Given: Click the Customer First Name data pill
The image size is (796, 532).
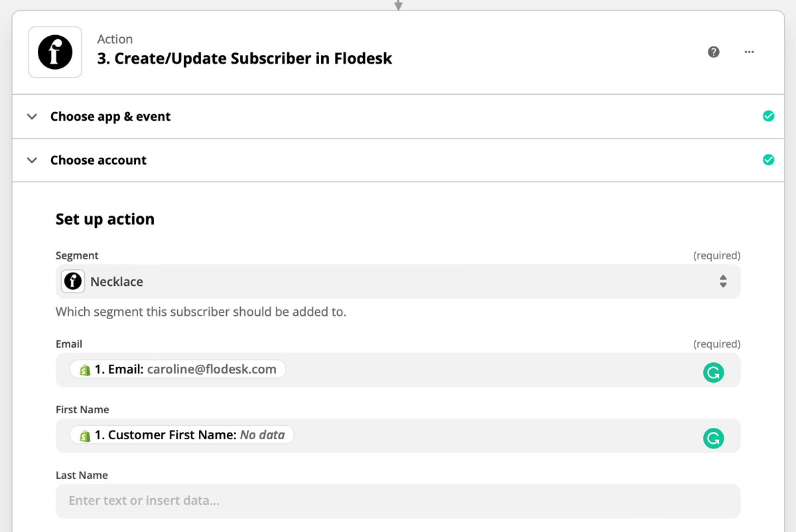Looking at the screenshot, I should 182,435.
